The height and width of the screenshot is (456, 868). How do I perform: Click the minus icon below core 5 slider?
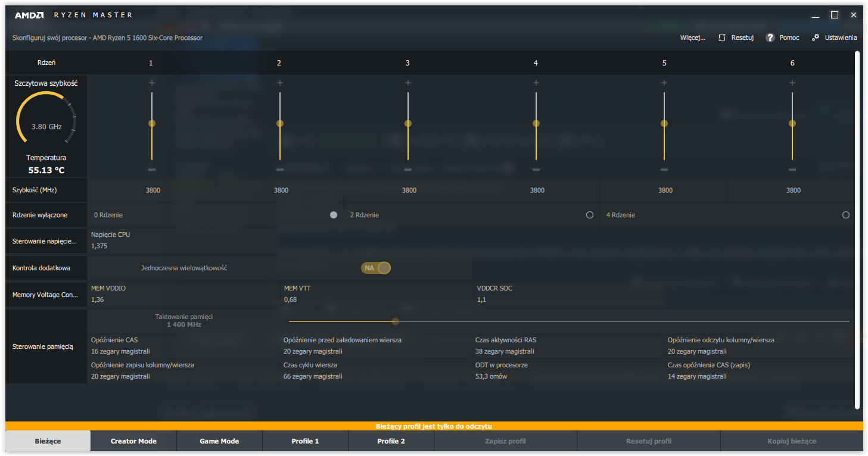click(x=664, y=170)
